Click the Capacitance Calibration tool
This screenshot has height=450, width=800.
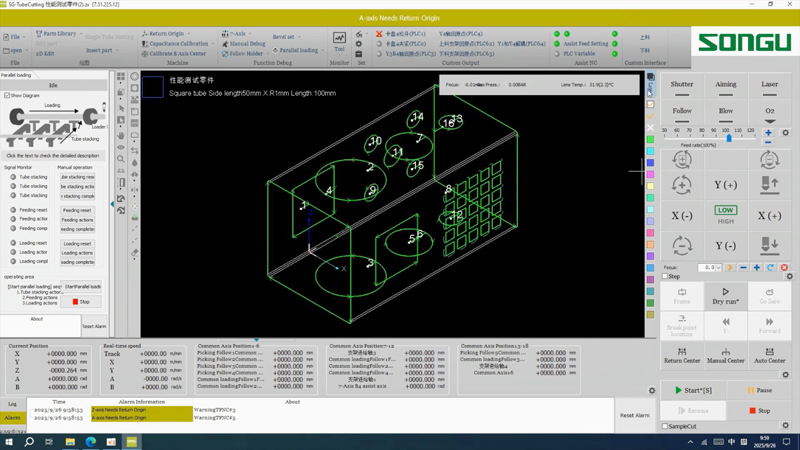[175, 44]
